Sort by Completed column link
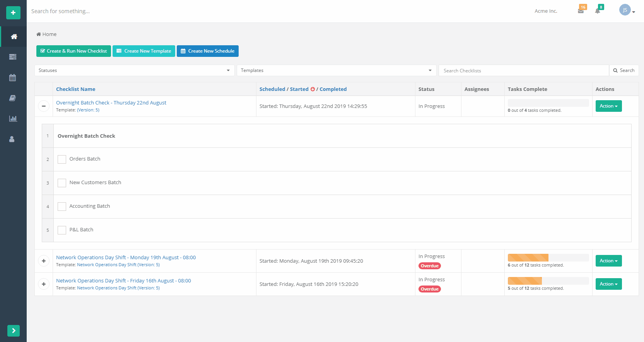 click(333, 89)
